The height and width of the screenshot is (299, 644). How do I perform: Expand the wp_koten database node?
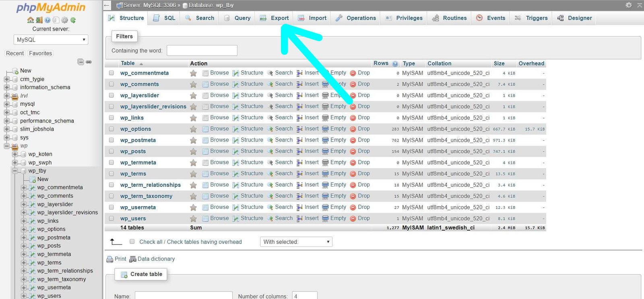tap(15, 154)
